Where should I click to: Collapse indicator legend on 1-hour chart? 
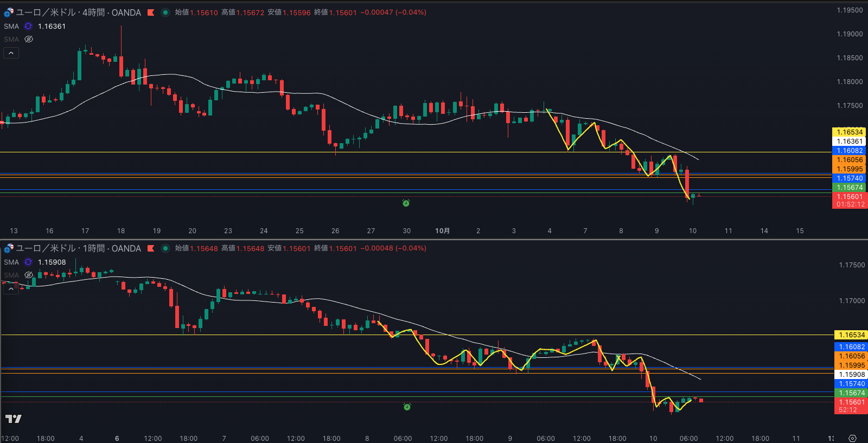point(11,288)
